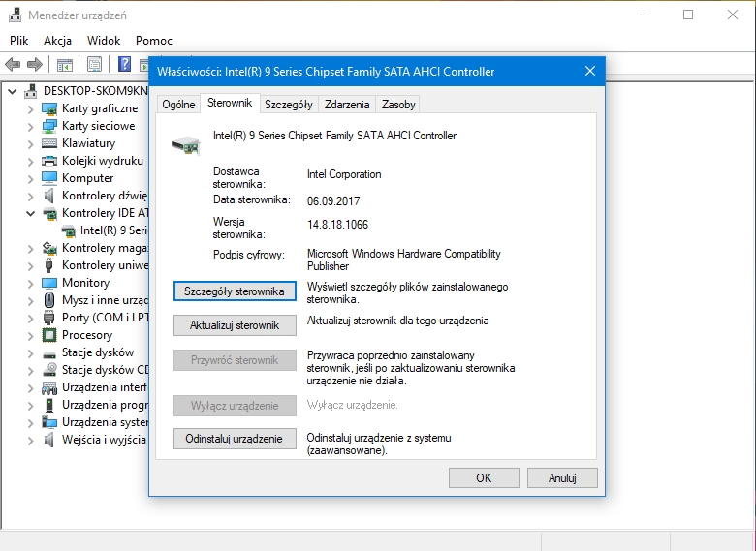The width and height of the screenshot is (756, 551).
Task: Expand the Stacje dysków category
Action: (30, 353)
